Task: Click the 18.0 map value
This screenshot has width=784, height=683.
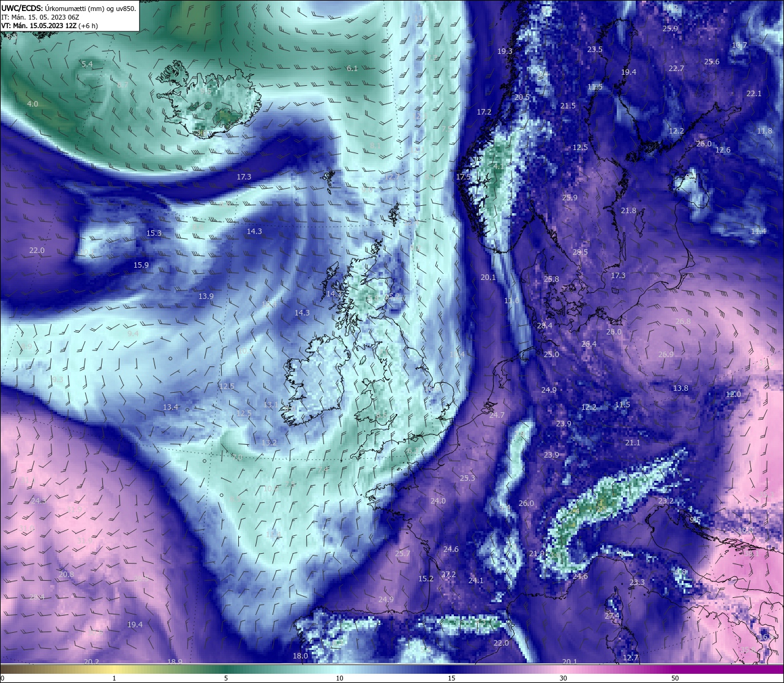Action: pos(300,656)
